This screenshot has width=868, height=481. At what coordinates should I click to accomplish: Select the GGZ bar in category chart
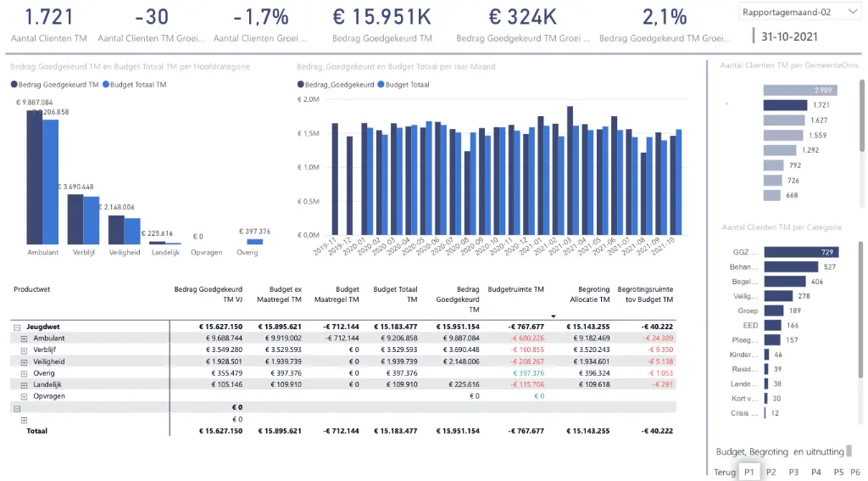click(802, 252)
